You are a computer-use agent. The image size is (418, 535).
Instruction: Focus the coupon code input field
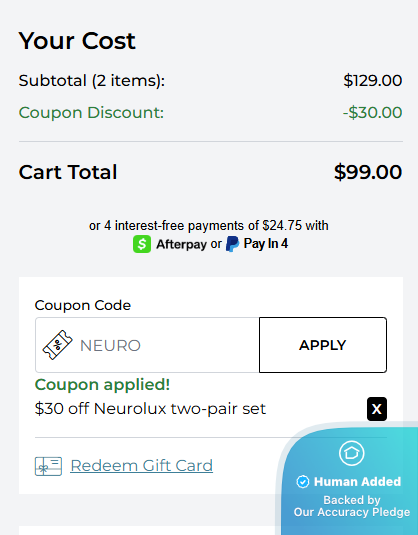pyautogui.click(x=147, y=345)
